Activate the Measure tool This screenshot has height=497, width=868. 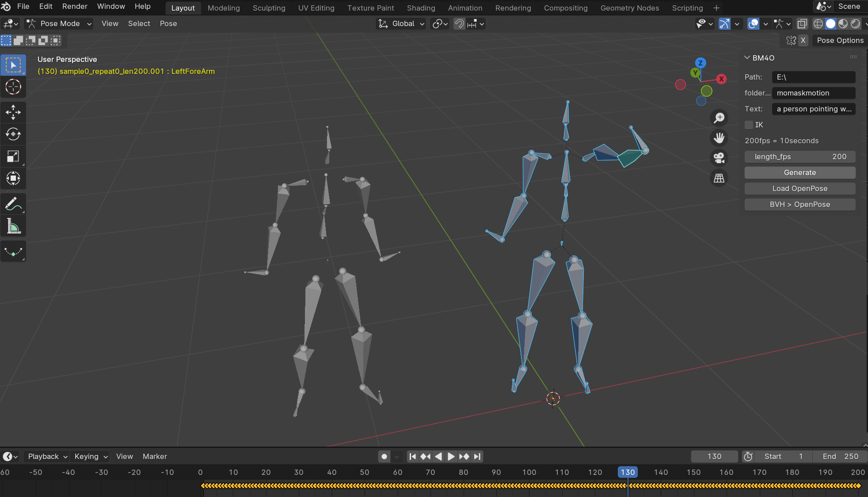(13, 226)
